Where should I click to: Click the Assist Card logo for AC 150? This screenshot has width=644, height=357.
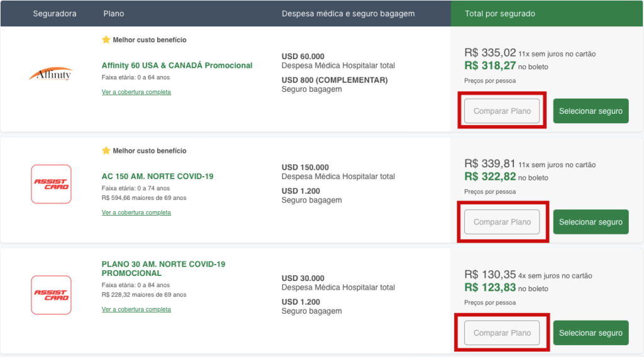click(x=51, y=184)
